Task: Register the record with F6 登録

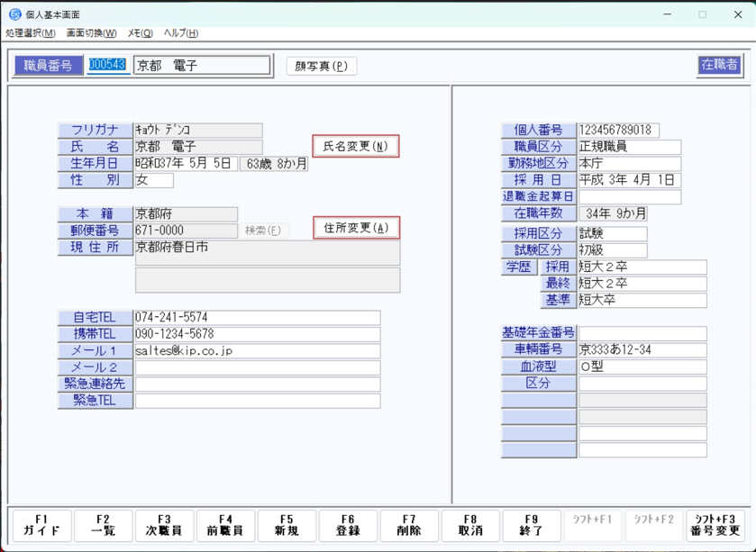Action: coord(348,526)
